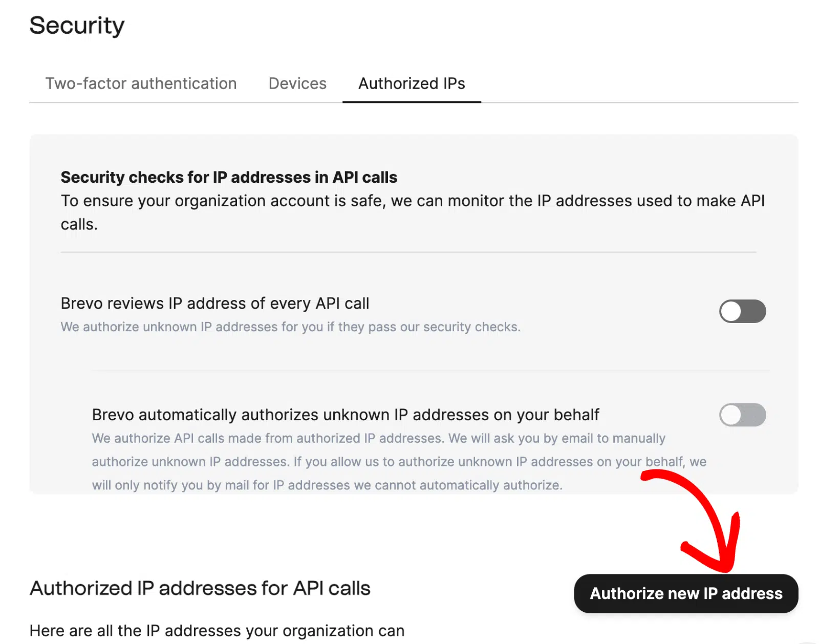Click the white knob of the first toggle
This screenshot has height=644, width=819.
[x=731, y=311]
